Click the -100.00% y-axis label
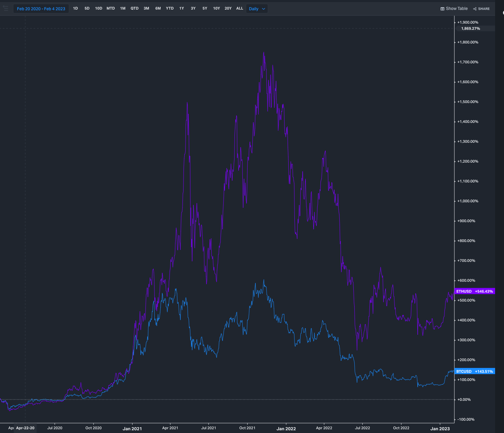 (x=466, y=419)
